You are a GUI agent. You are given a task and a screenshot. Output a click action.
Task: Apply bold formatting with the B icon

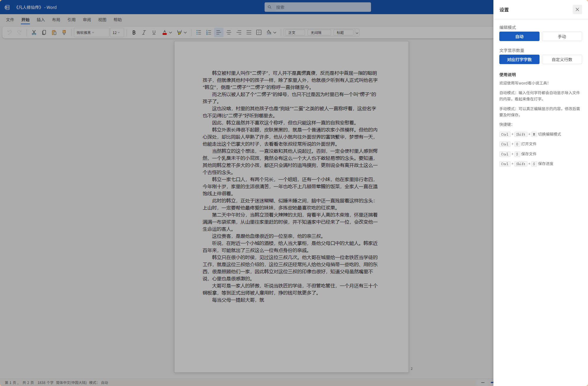(x=134, y=32)
